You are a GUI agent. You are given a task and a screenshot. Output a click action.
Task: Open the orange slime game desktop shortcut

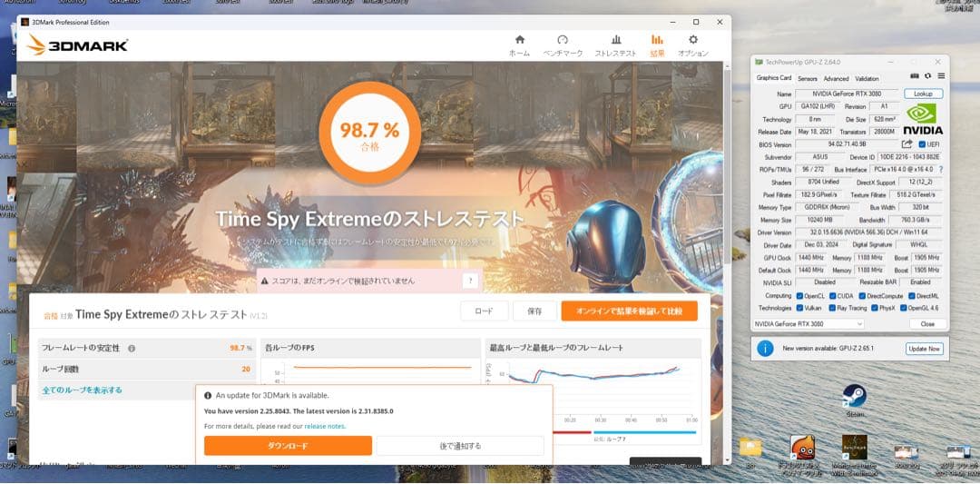point(802,455)
